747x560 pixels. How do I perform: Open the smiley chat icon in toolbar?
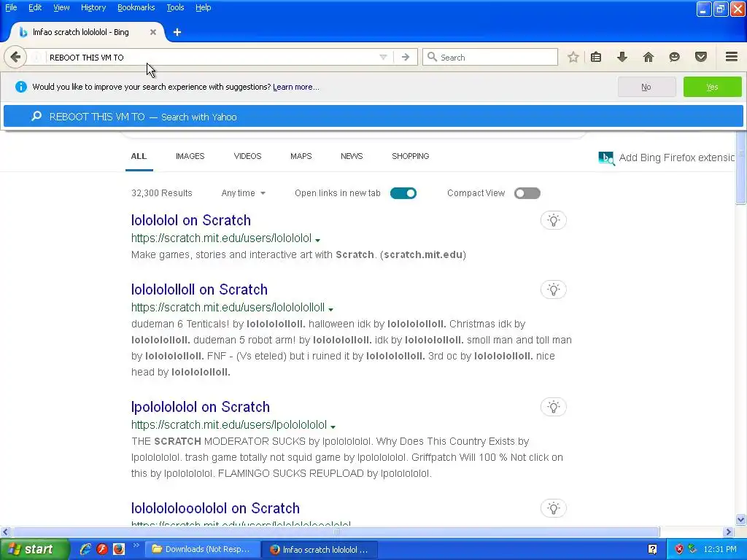[674, 57]
